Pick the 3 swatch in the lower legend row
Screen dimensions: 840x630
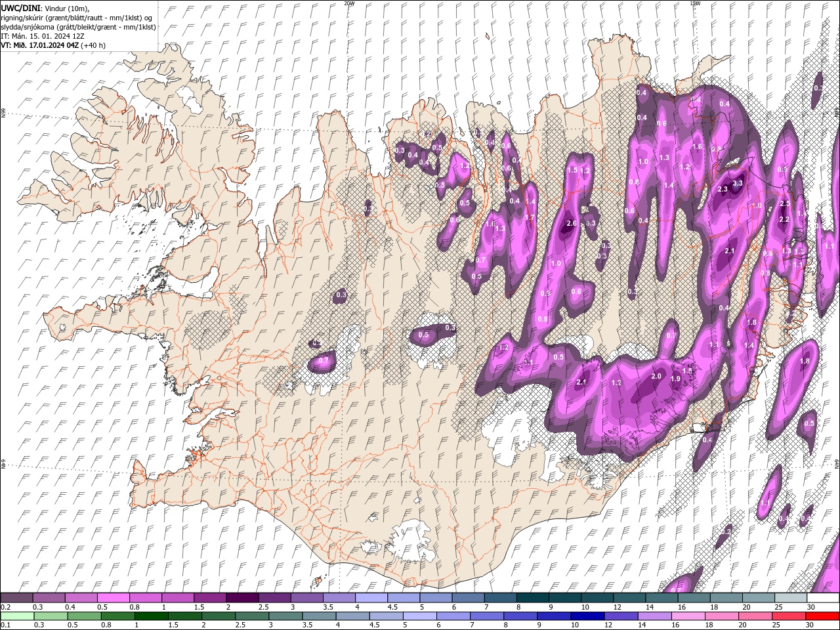[285, 616]
